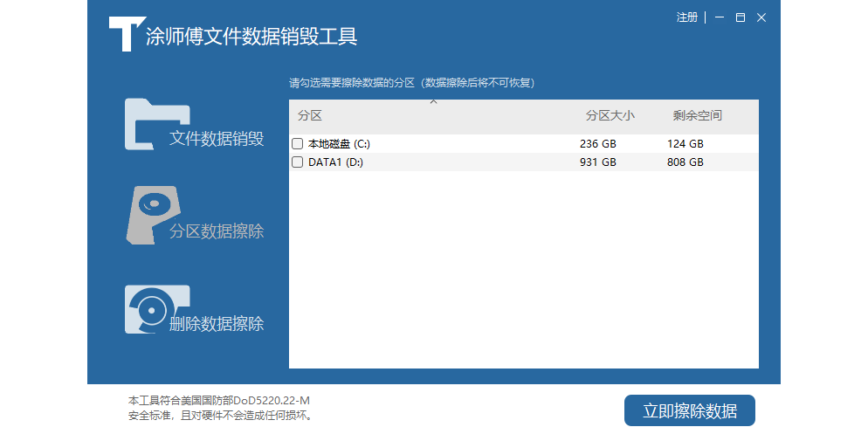Sort by the 剩余空间 column header
868x434 pixels.
pyautogui.click(x=698, y=115)
